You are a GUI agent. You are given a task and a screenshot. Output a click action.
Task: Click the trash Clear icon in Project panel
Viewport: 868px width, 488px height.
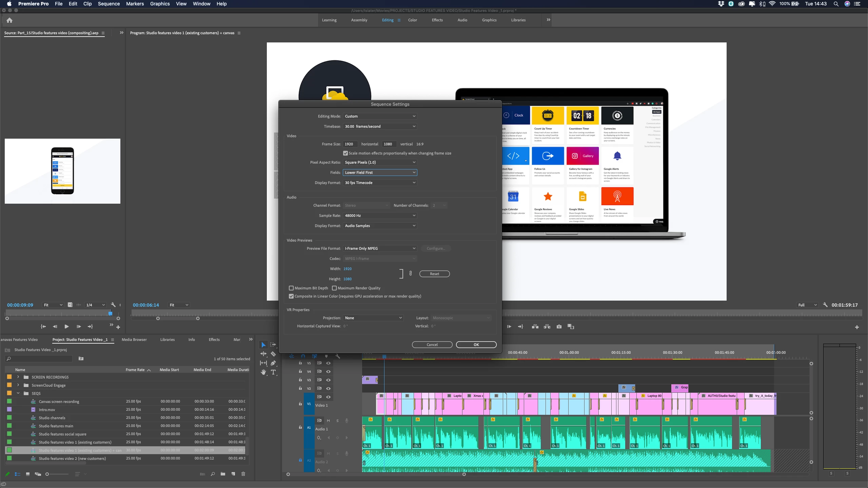click(243, 474)
